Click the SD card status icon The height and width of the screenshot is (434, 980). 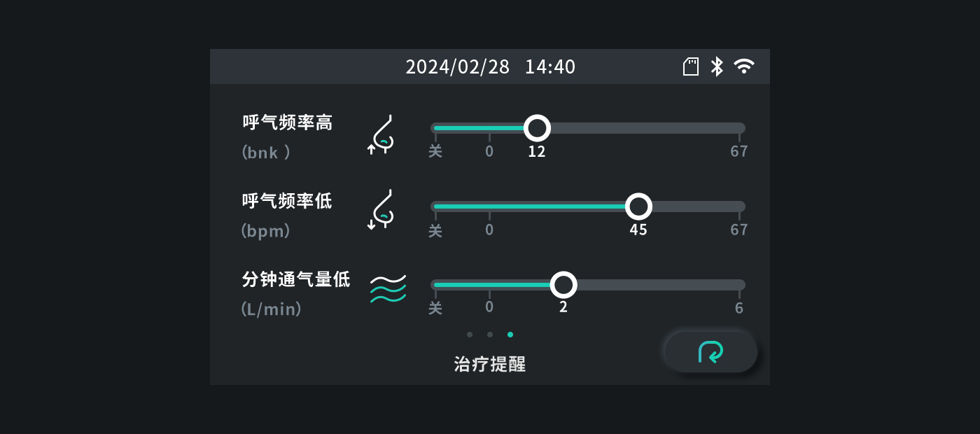point(691,66)
